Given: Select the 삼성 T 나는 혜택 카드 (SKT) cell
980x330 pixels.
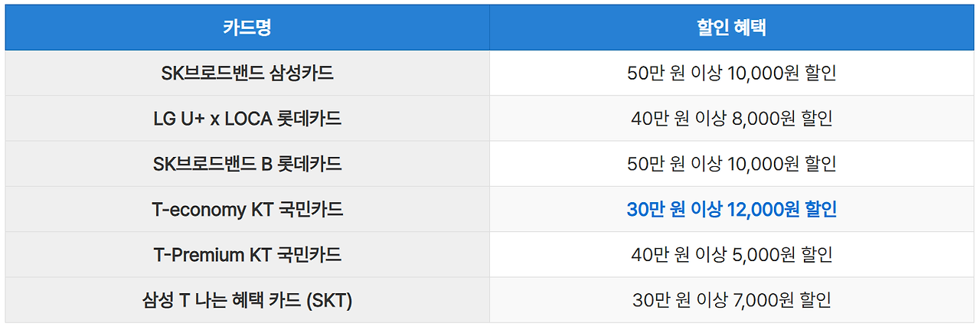Looking at the screenshot, I should coord(247,301).
